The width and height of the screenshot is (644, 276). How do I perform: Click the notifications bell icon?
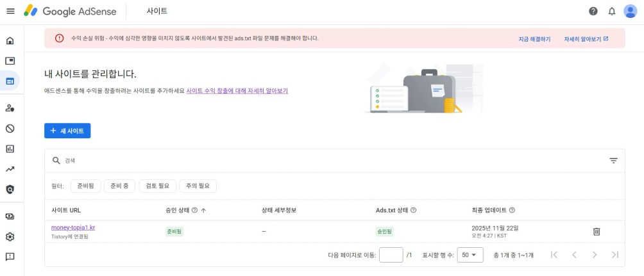611,12
